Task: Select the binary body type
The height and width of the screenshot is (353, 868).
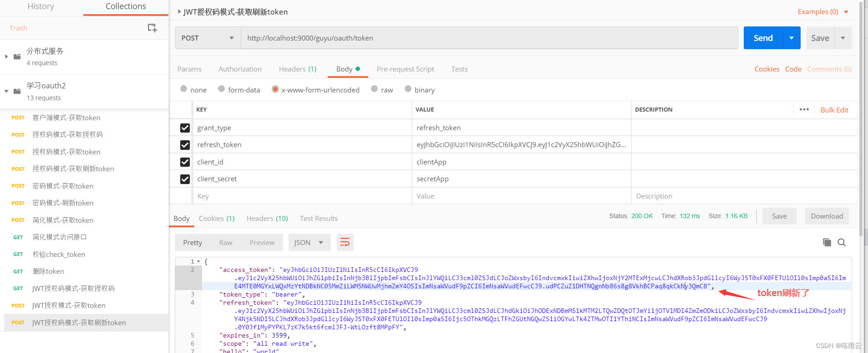Action: pyautogui.click(x=408, y=89)
